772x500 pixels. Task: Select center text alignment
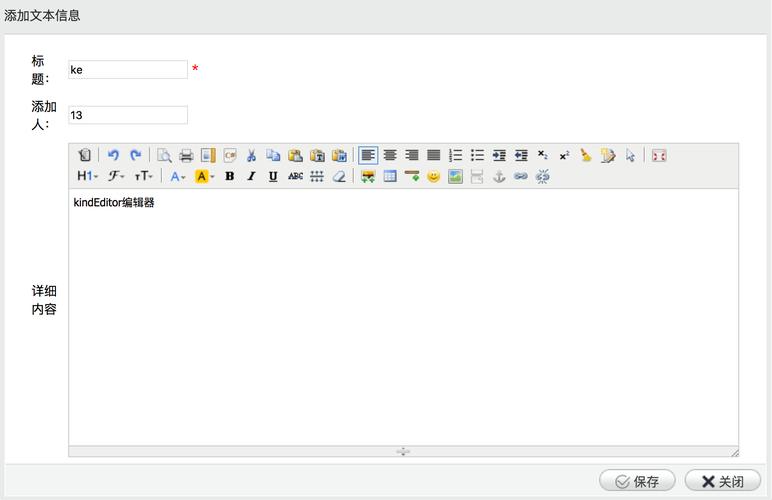390,155
